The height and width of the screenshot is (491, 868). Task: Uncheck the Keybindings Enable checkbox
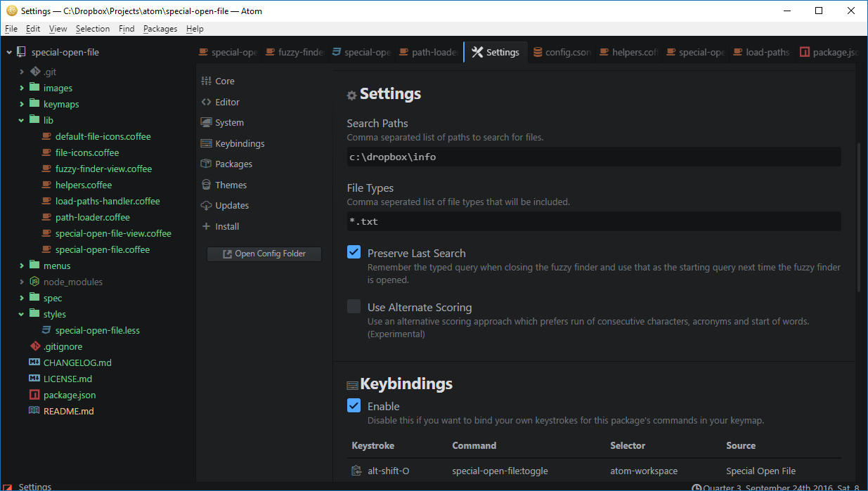[x=354, y=405]
